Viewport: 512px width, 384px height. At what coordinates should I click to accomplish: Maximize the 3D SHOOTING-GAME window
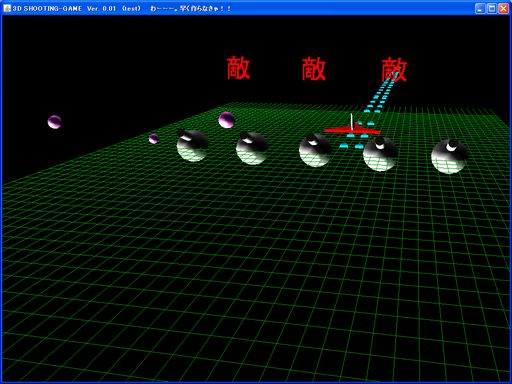tap(492, 9)
